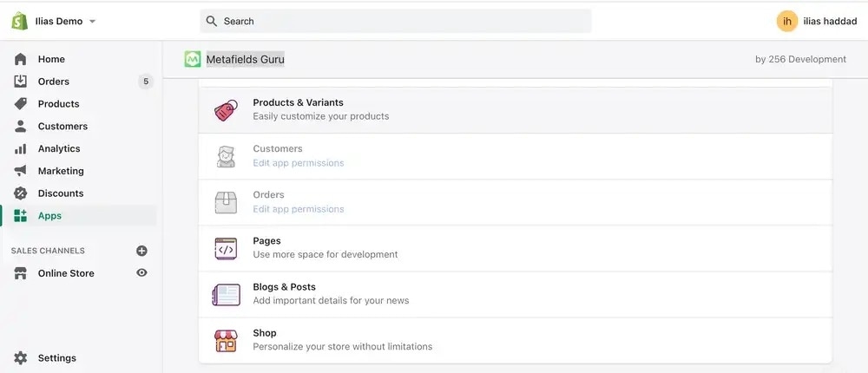This screenshot has width=868, height=373.
Task: Click the Analytics bar chart icon
Action: [x=21, y=148]
